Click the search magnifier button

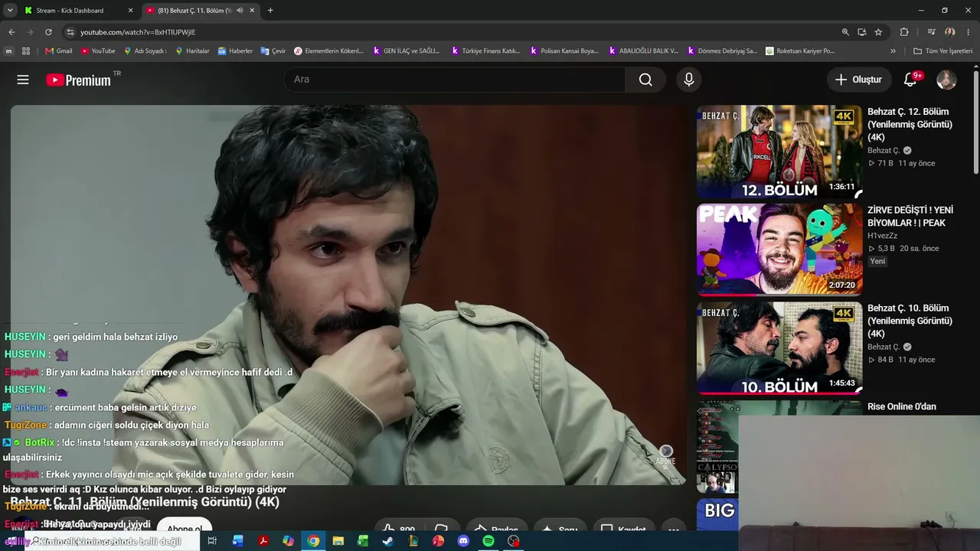click(x=645, y=80)
